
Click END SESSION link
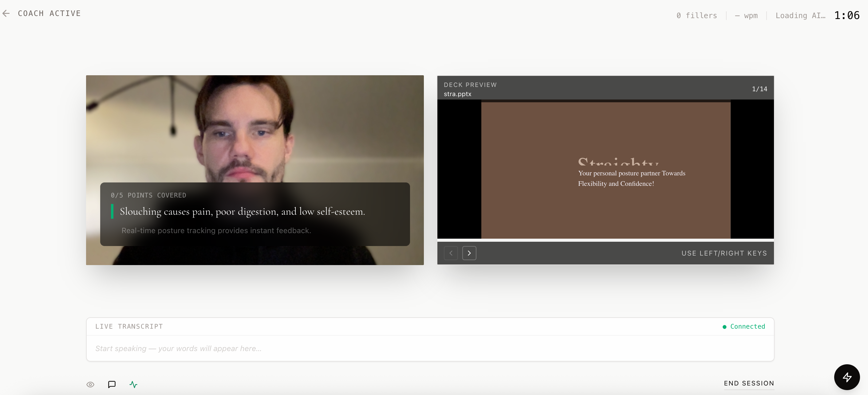pyautogui.click(x=749, y=383)
